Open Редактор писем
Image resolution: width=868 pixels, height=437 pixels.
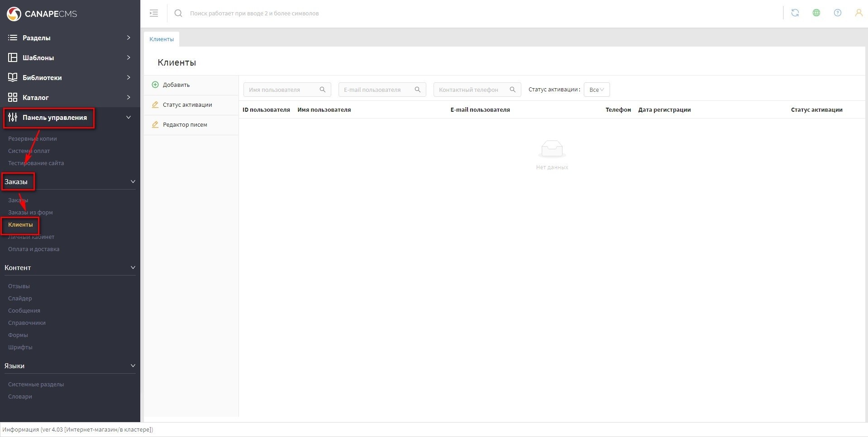[185, 125]
